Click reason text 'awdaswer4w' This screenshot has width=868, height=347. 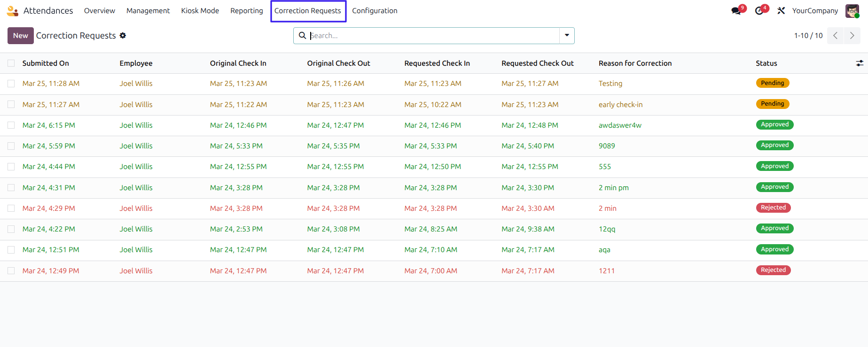620,125
